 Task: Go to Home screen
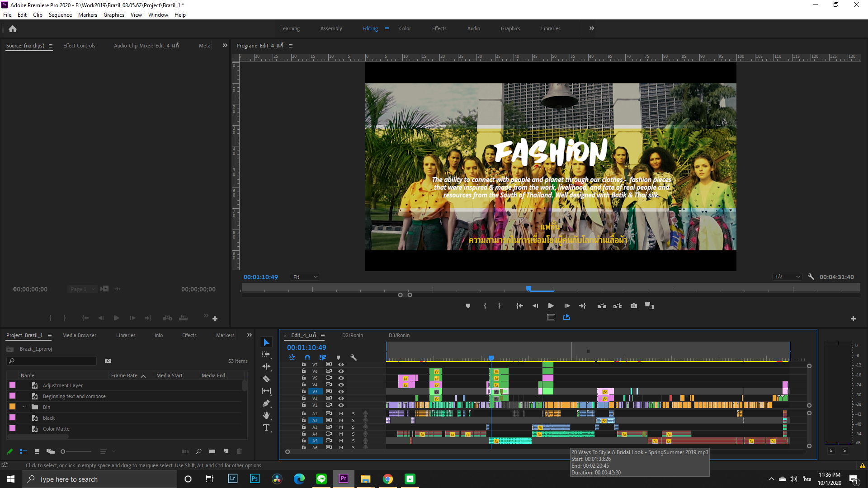[x=13, y=28]
